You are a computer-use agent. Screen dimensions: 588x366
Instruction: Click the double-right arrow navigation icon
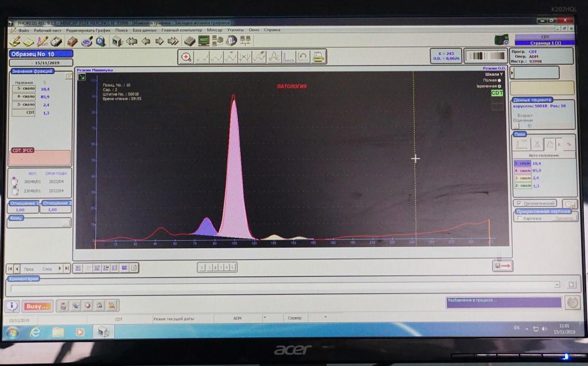172,41
